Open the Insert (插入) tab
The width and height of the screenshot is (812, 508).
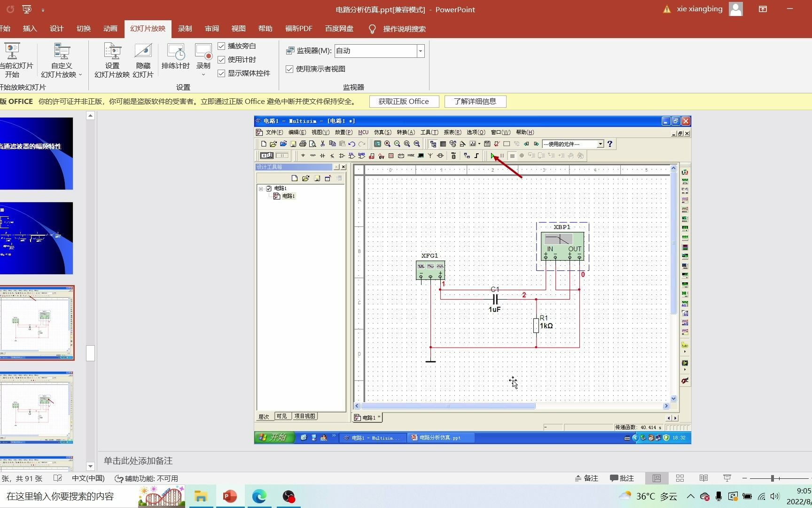click(x=30, y=29)
